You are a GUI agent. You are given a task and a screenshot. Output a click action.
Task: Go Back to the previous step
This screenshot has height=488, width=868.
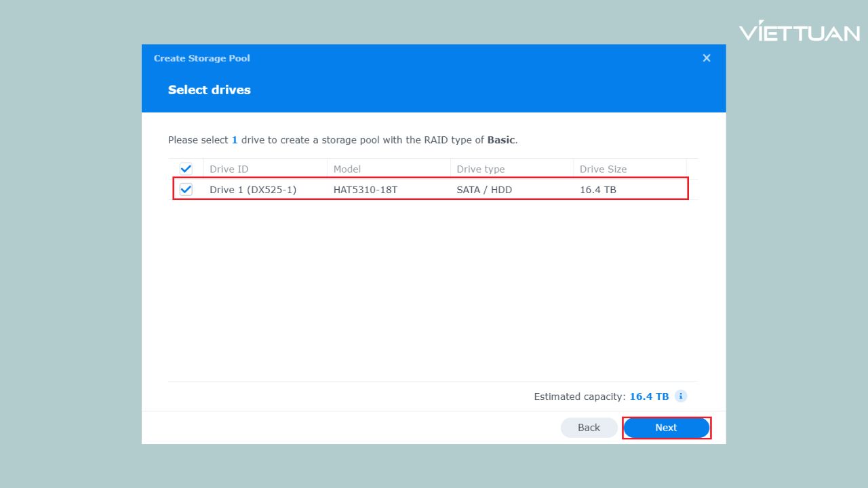[x=589, y=428]
